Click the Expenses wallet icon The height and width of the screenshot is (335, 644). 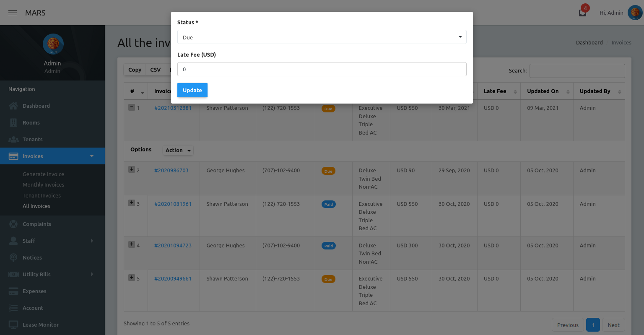pos(13,291)
